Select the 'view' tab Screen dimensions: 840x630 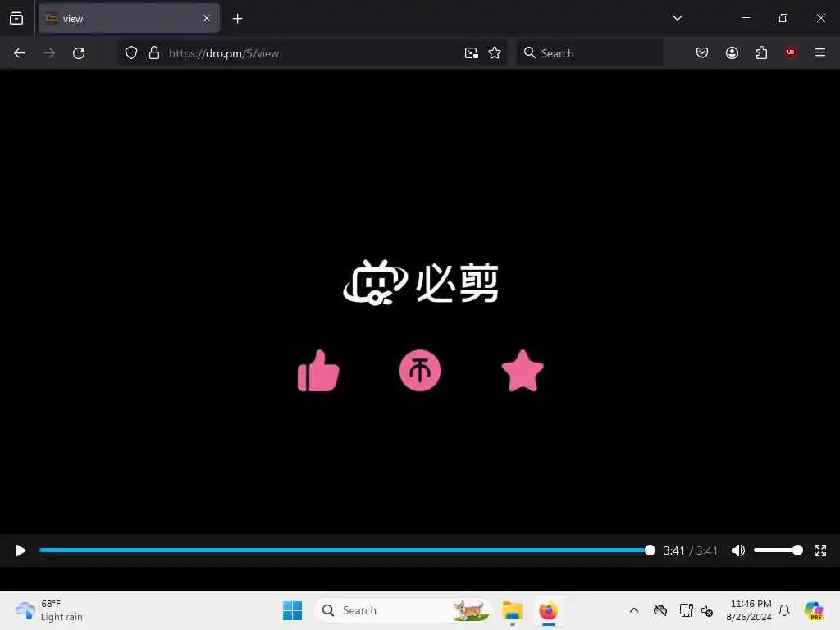pos(129,19)
